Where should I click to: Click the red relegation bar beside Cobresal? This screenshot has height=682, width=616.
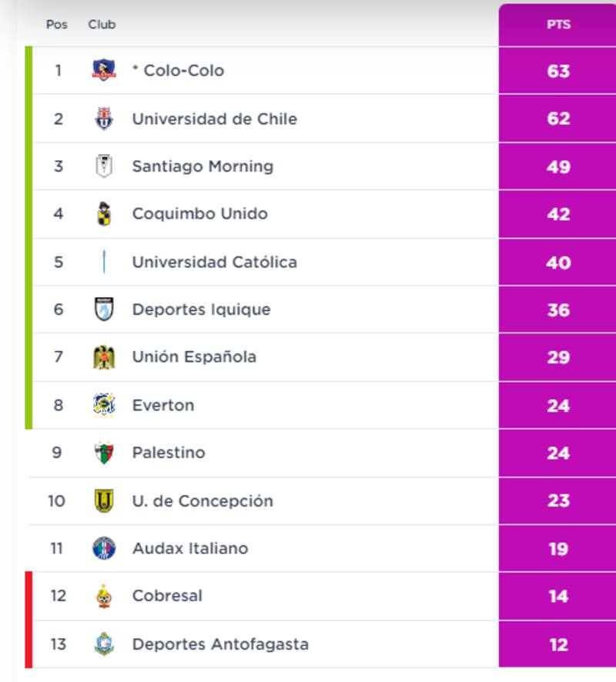pos(29,596)
